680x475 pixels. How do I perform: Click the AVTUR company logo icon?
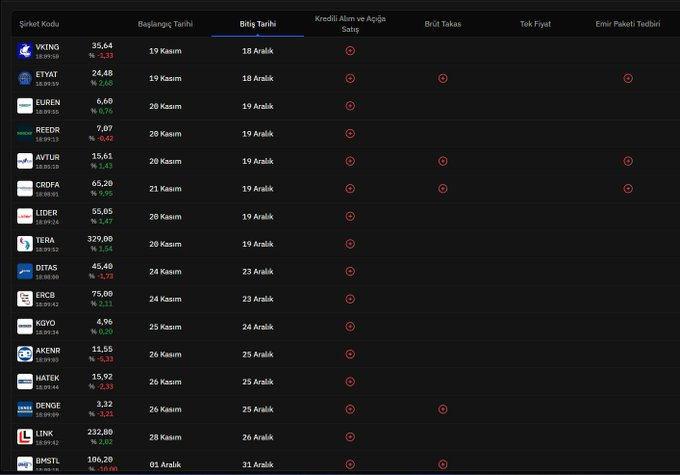(25, 161)
